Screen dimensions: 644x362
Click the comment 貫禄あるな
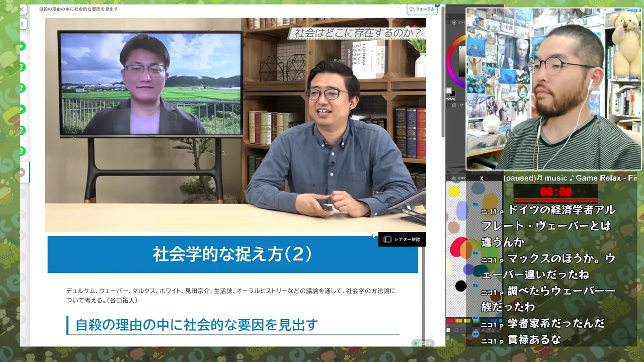tap(534, 340)
